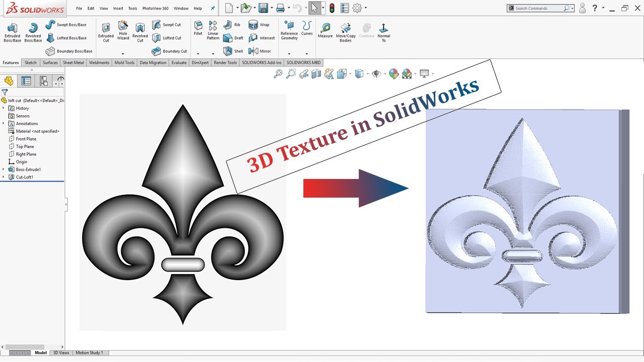Screen dimensions: 644x362
Task: Expand the Cut-Loft1 feature node
Action: pos(4,177)
